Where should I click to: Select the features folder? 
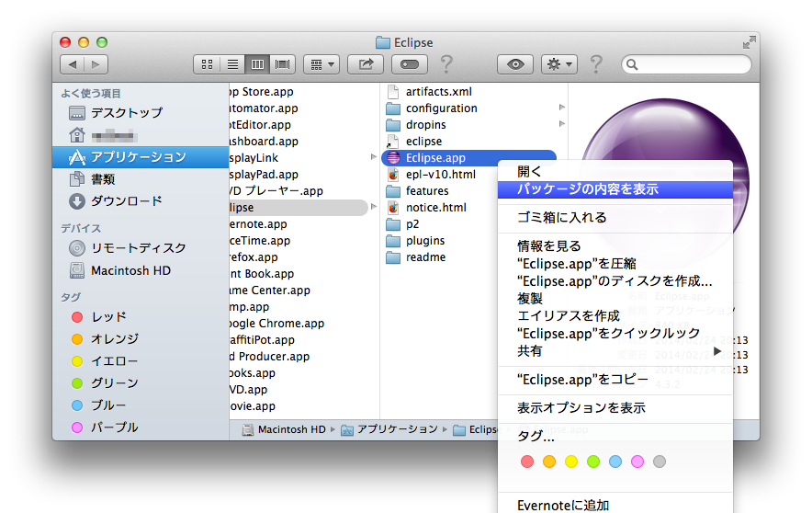coord(427,191)
